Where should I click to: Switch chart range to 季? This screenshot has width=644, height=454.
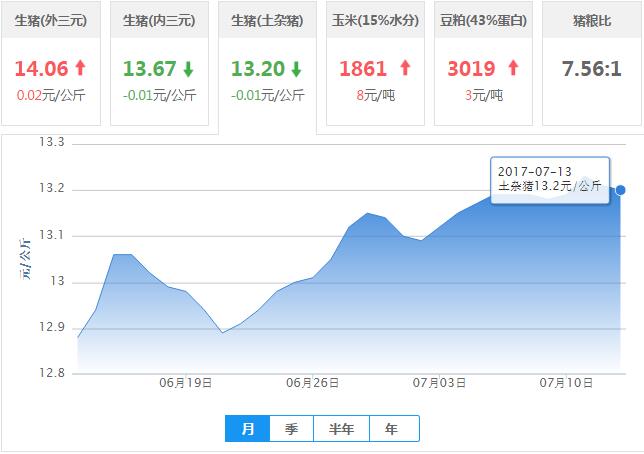click(292, 429)
